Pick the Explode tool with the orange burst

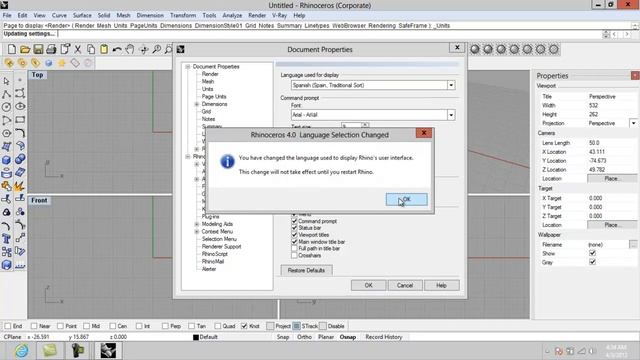(x=19, y=186)
